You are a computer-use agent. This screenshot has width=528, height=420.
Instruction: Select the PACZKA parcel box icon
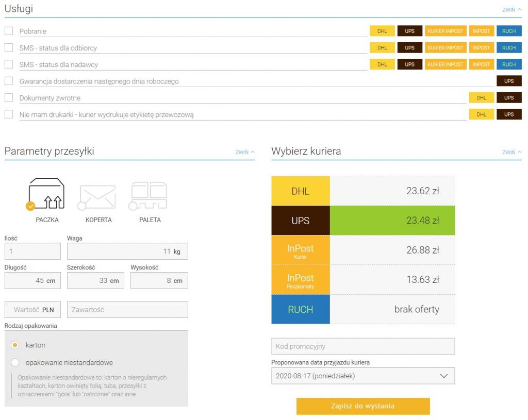[x=46, y=194]
